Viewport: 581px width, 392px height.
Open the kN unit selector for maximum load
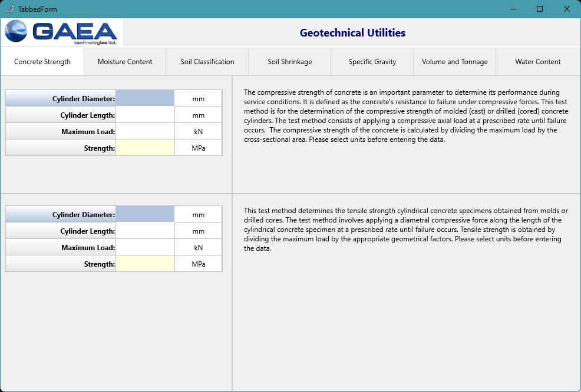[x=198, y=131]
